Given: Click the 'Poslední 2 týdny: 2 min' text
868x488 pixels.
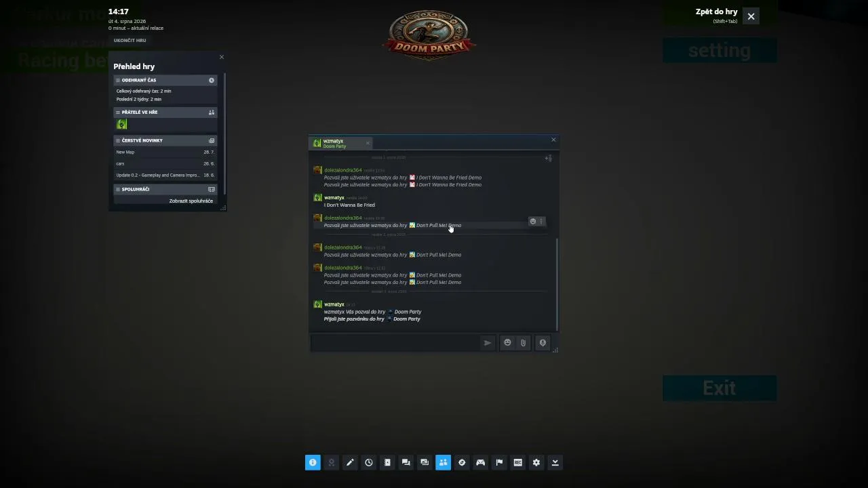Looking at the screenshot, I should coord(139,100).
